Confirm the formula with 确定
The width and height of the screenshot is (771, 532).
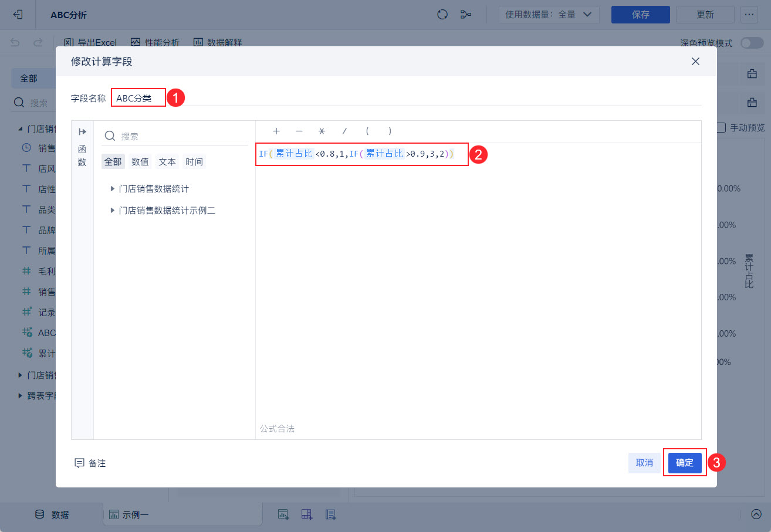[x=685, y=462]
